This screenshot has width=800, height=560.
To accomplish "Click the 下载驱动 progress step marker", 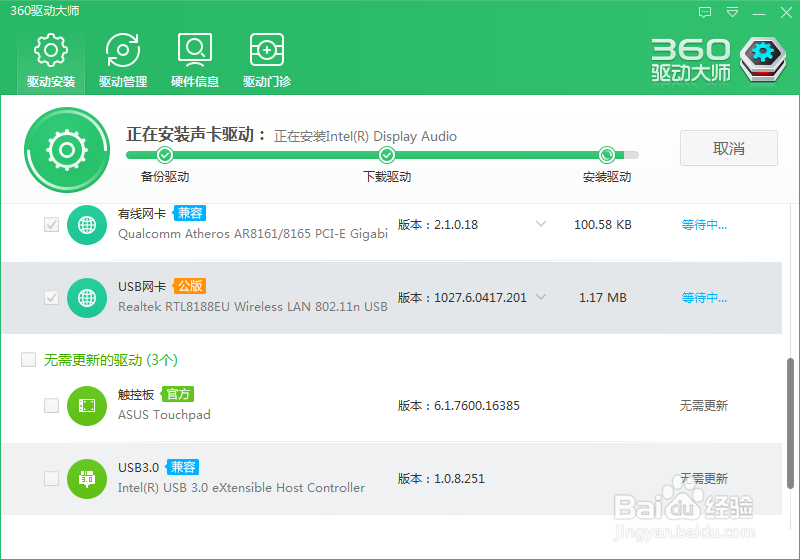I will tap(387, 155).
